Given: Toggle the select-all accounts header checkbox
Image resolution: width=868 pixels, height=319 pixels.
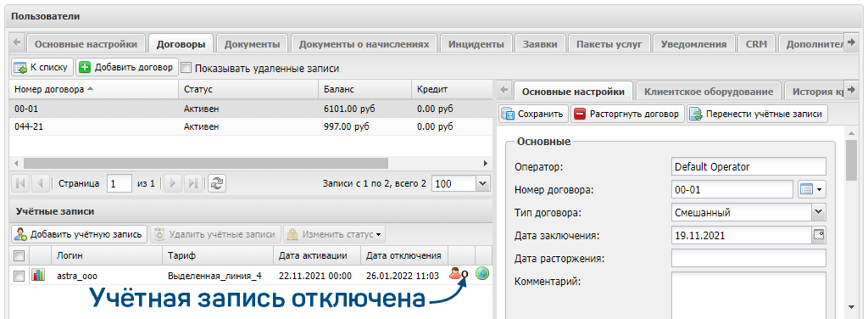Looking at the screenshot, I should coord(19,255).
